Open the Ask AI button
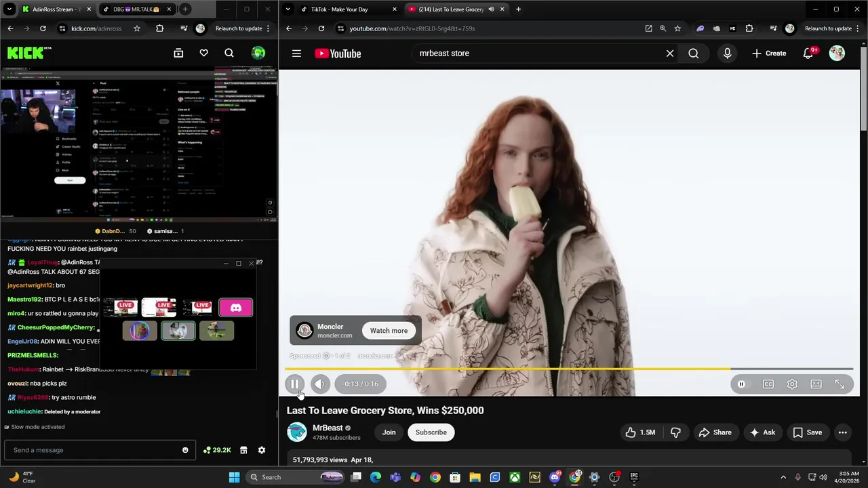The image size is (868, 488). pyautogui.click(x=762, y=432)
